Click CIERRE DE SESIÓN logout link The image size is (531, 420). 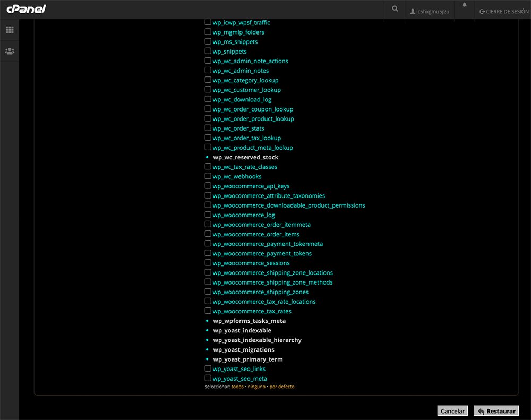504,12
